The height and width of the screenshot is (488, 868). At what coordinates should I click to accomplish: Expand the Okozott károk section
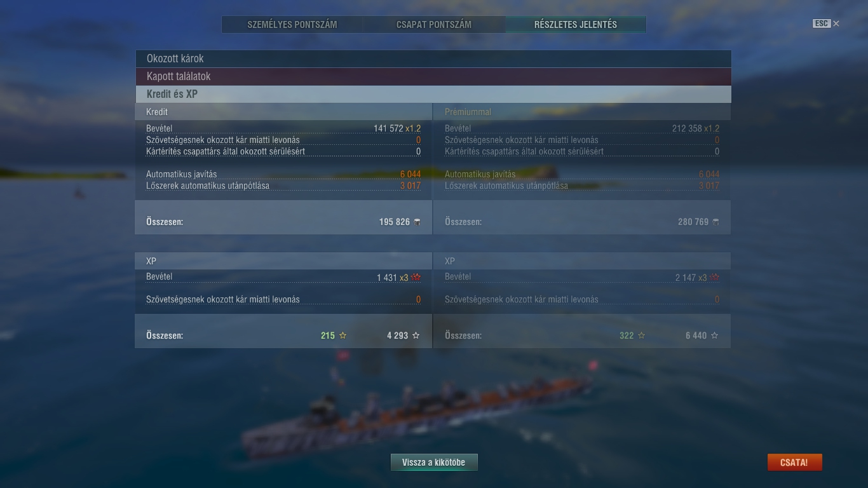click(x=433, y=58)
